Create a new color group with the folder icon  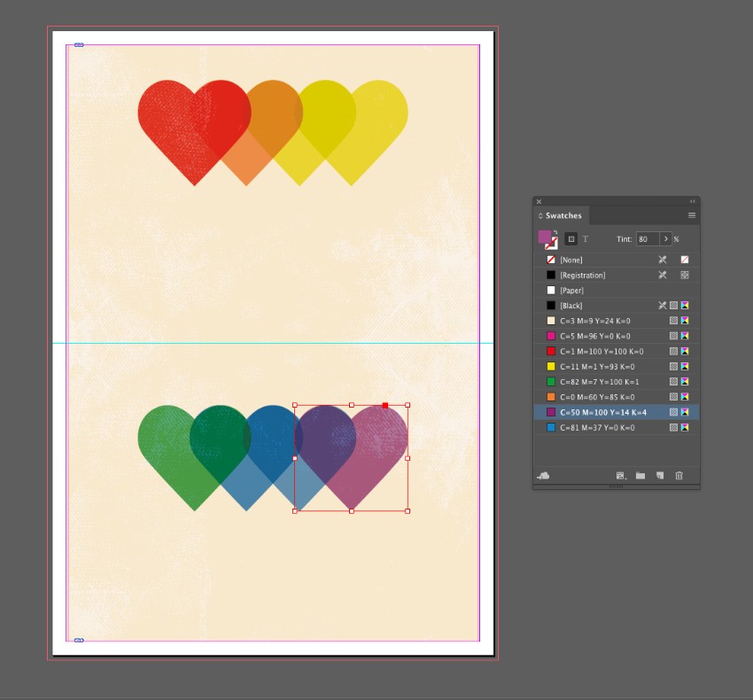[640, 475]
